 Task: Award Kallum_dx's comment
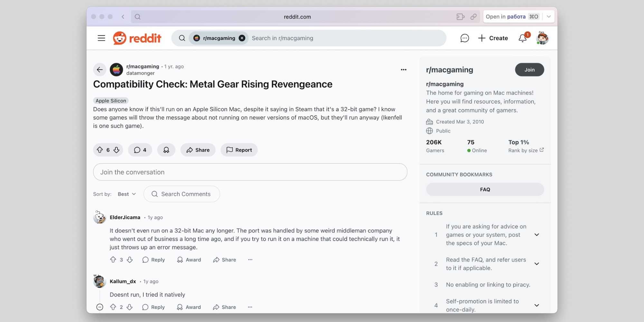[189, 307]
